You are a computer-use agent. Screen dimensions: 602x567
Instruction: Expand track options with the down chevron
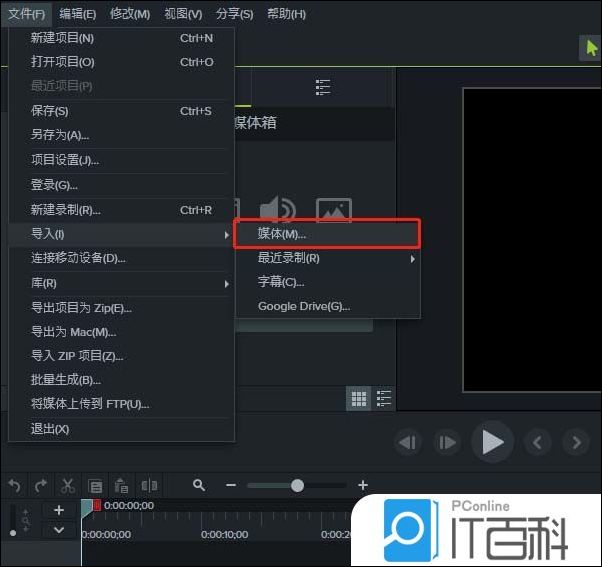pyautogui.click(x=59, y=530)
